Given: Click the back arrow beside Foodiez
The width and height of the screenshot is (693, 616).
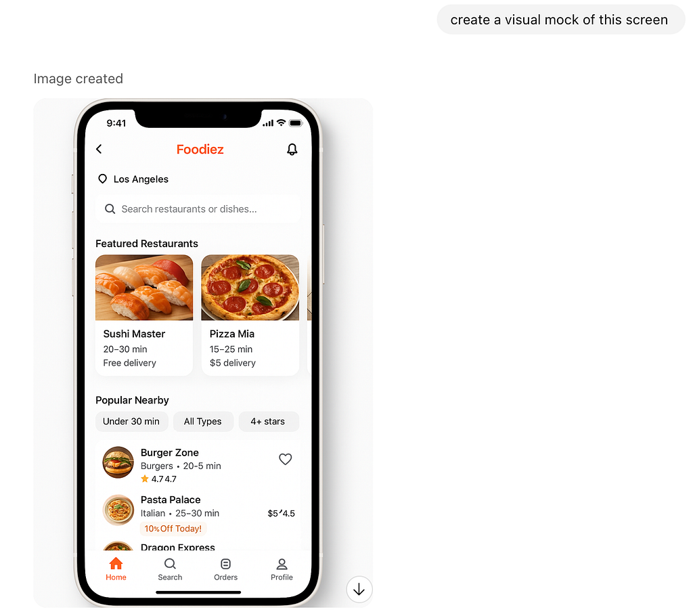Looking at the screenshot, I should point(99,149).
